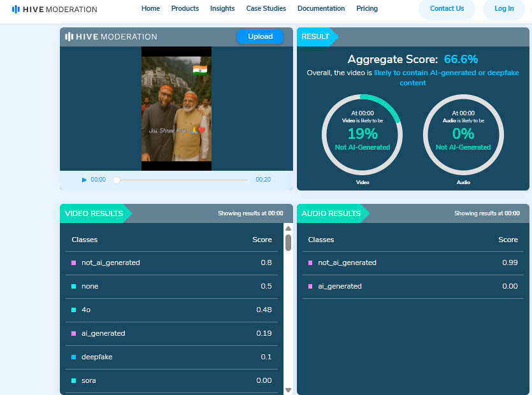Image resolution: width=532 pixels, height=395 pixels.
Task: Select the deepfake class row
Action: [171, 357]
